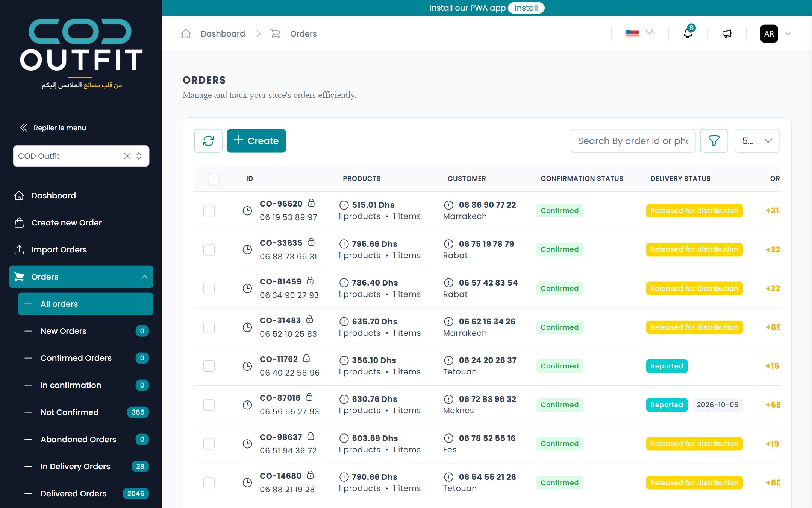Click the clock icon for order CO-96620
812x508 pixels.
coord(247,211)
